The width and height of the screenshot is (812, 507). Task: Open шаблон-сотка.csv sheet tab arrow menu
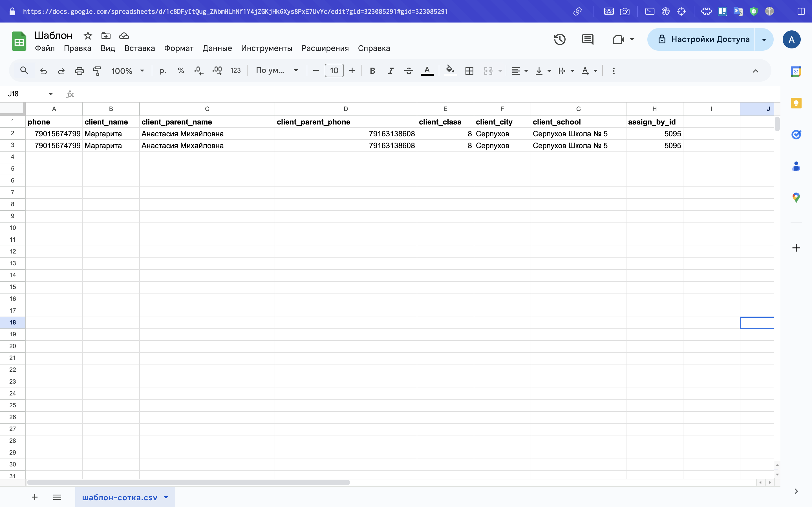point(166,497)
